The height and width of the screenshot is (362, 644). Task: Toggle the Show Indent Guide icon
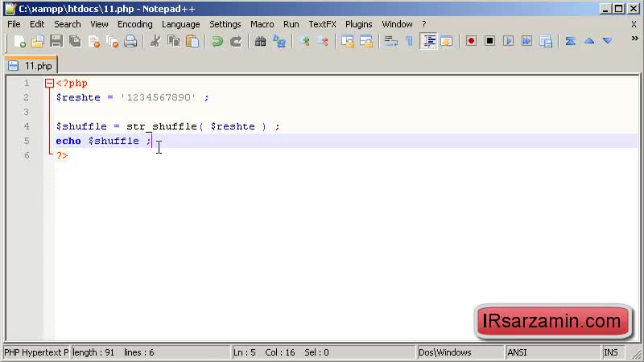tap(428, 42)
